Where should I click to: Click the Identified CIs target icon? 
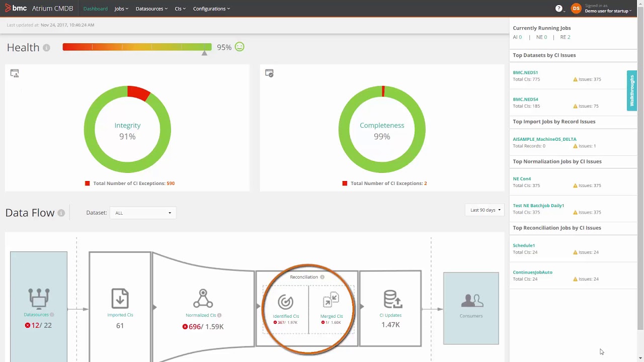pyautogui.click(x=285, y=302)
